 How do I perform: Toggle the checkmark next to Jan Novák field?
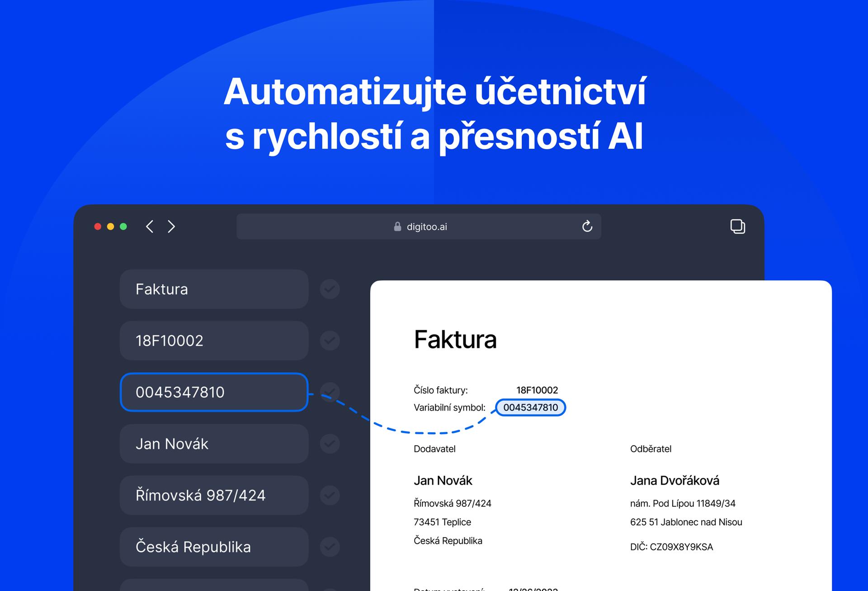point(330,444)
